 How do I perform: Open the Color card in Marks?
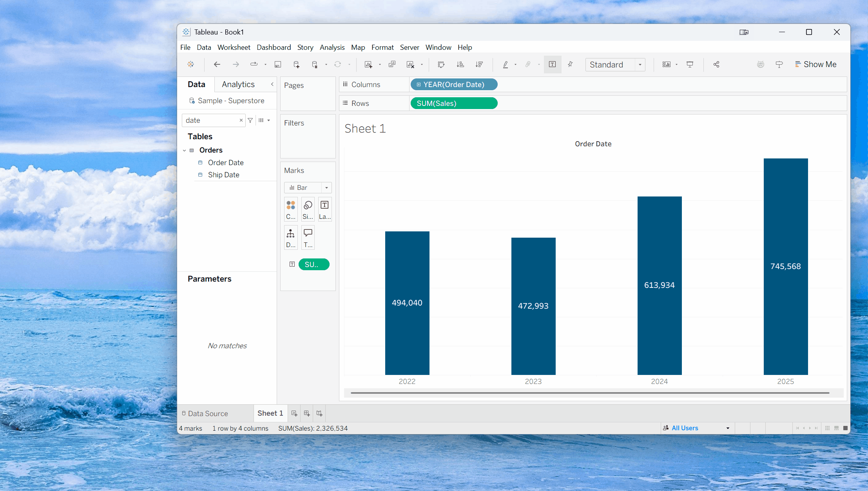coord(291,209)
